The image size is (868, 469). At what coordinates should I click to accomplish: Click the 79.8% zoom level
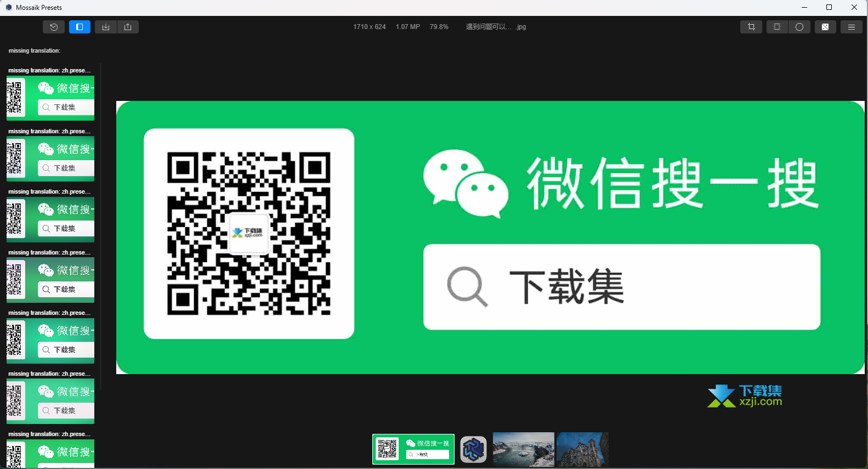(439, 27)
